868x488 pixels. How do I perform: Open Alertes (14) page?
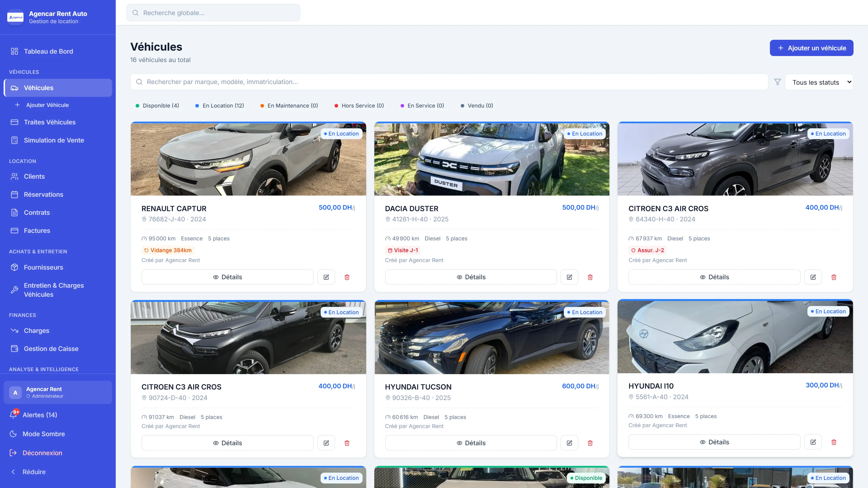coord(58,415)
